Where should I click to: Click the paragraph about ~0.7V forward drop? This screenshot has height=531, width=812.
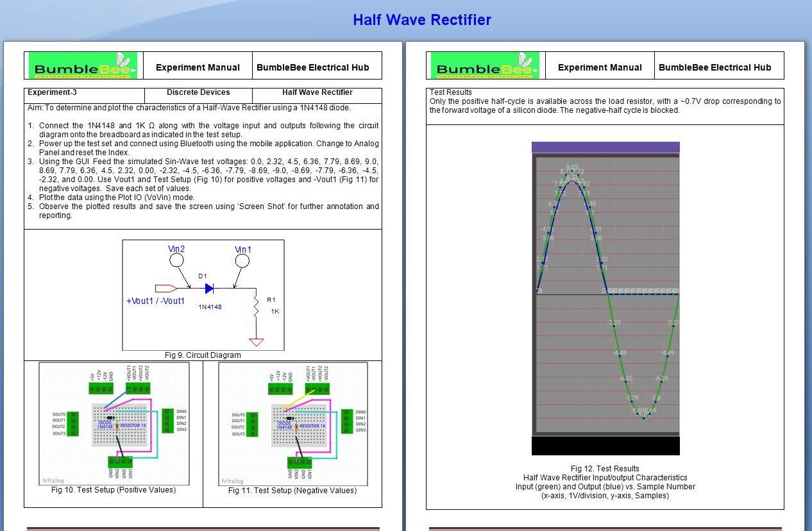[605, 106]
